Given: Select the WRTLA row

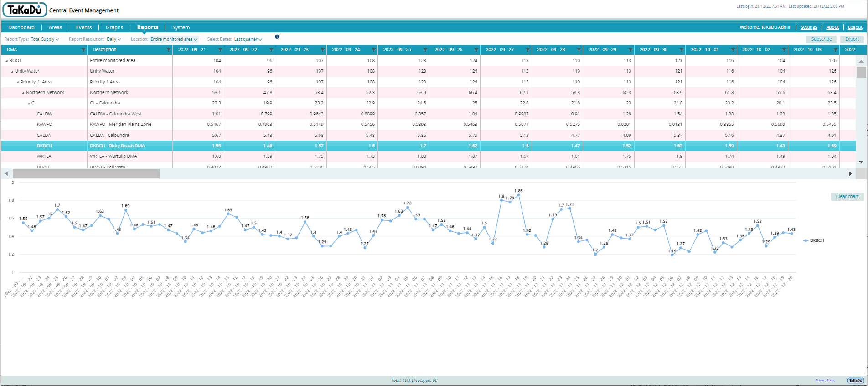Looking at the screenshot, I should (429, 156).
